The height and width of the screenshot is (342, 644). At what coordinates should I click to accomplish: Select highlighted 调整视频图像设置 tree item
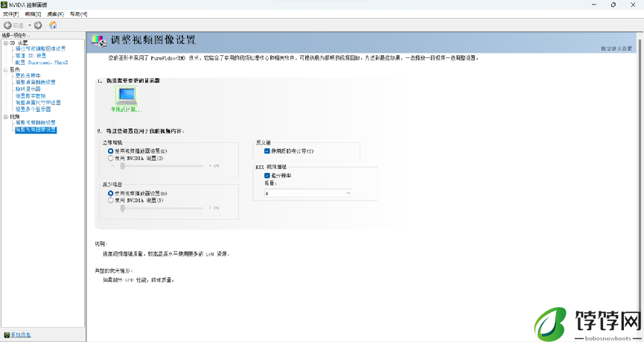point(36,130)
